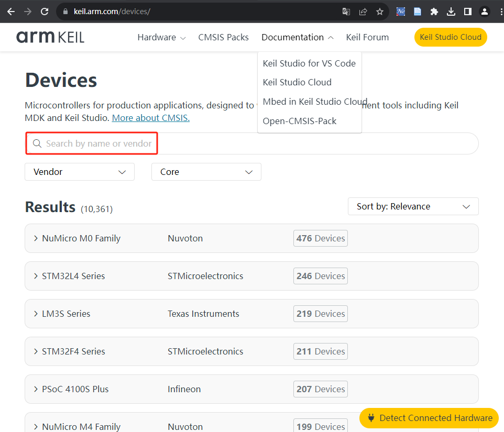Click the 476 Devices badge
Image resolution: width=504 pixels, height=432 pixels.
(x=321, y=238)
